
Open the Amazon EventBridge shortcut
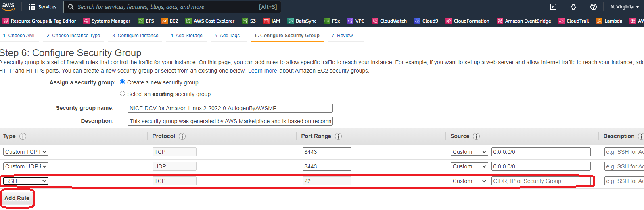(524, 21)
